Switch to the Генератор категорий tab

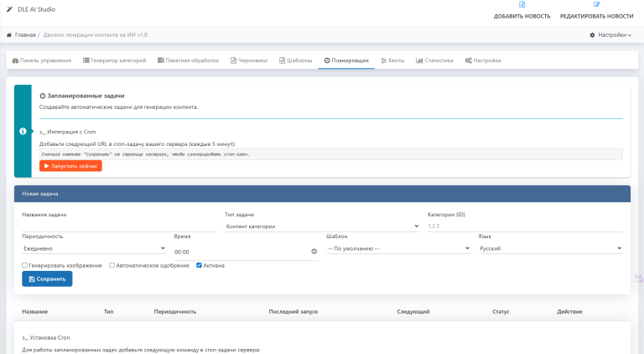[115, 60]
